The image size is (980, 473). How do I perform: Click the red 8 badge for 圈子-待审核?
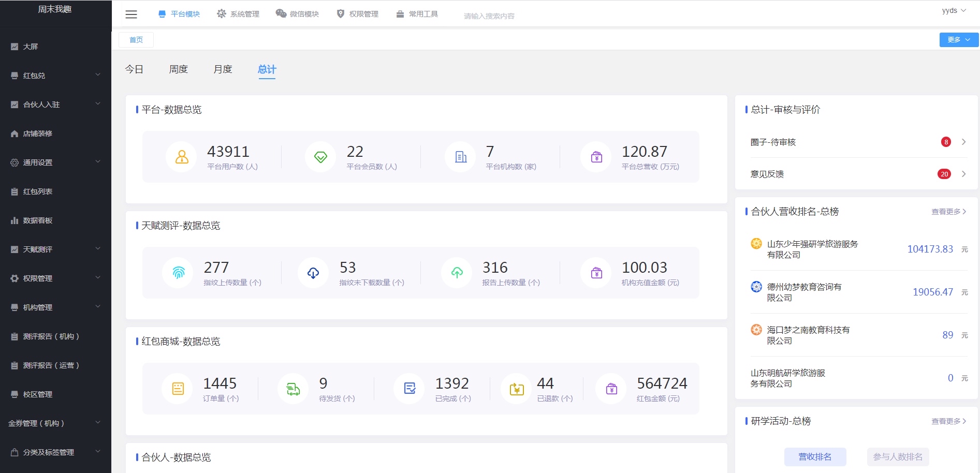pos(946,142)
